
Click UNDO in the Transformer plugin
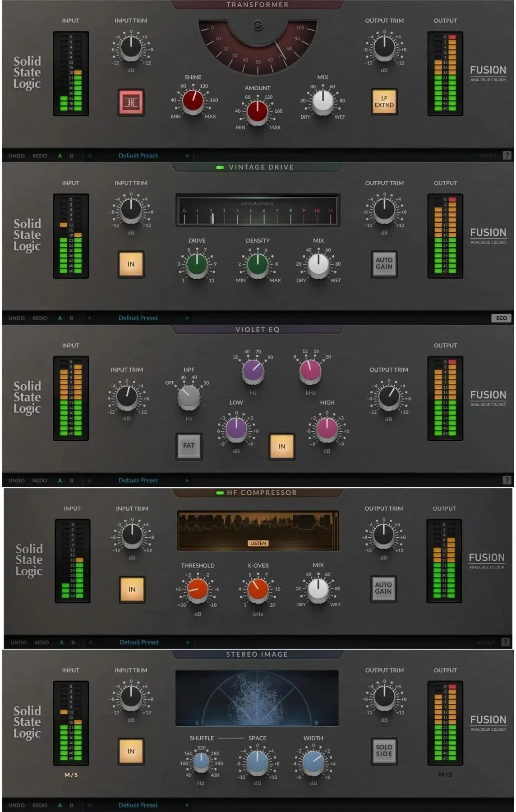click(17, 156)
